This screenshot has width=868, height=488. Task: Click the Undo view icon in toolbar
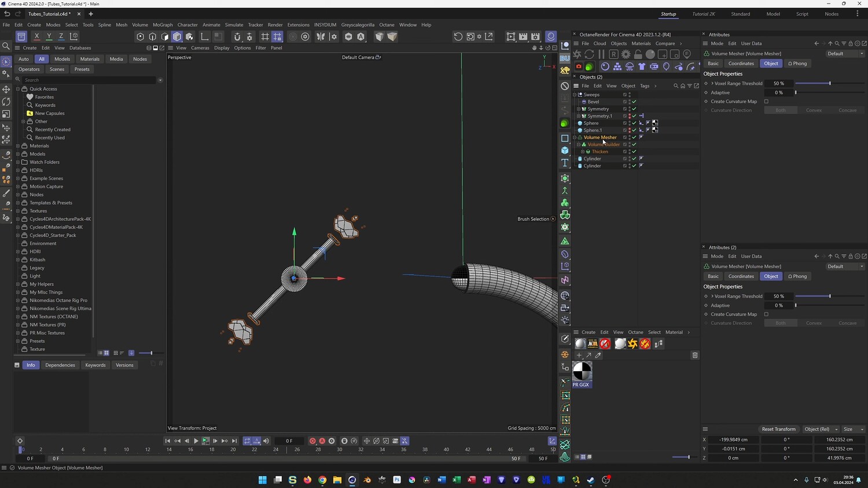[458, 36]
